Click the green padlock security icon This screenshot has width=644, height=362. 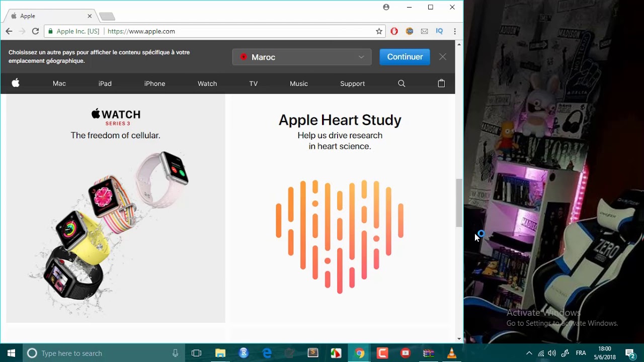pyautogui.click(x=50, y=31)
